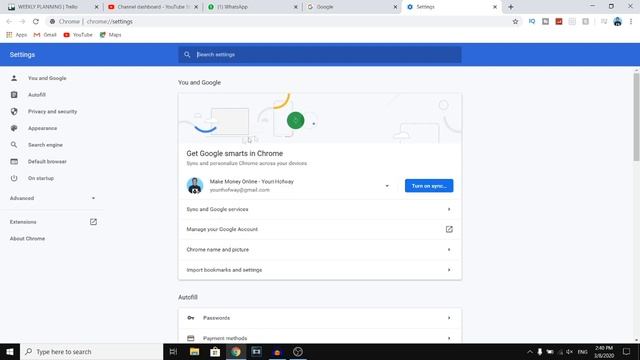This screenshot has height=360, width=640.
Task: Open Payment methods row
Action: pyautogui.click(x=320, y=338)
